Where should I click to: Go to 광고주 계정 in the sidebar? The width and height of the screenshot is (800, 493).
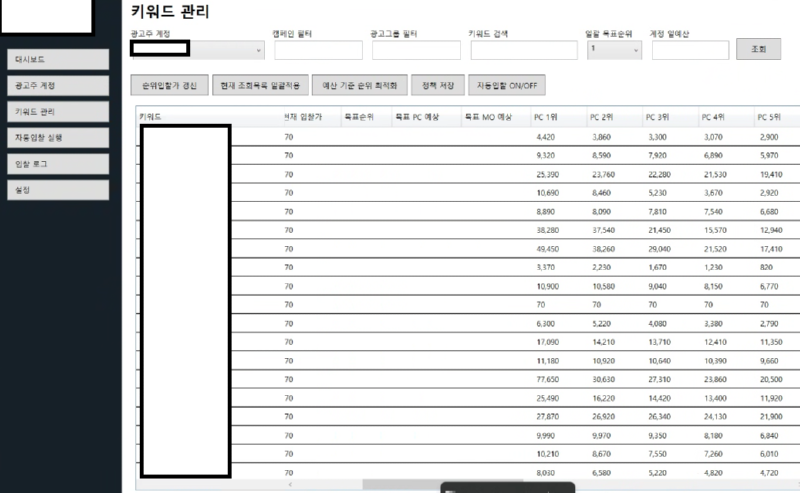[58, 85]
